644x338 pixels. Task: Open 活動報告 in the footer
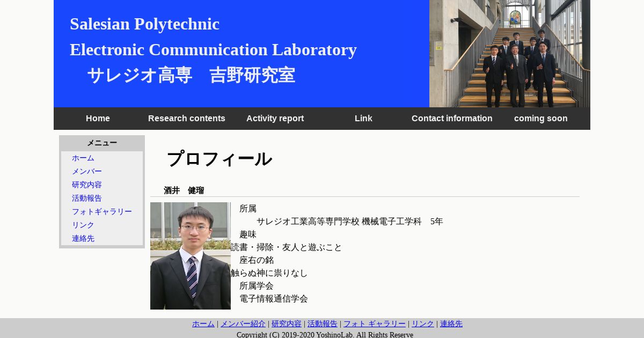tap(323, 324)
